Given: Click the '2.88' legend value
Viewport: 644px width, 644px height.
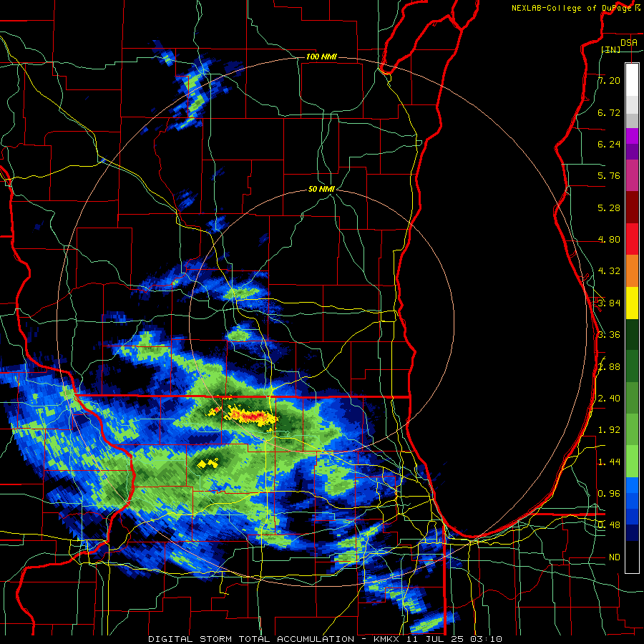Looking at the screenshot, I should pos(609,367).
